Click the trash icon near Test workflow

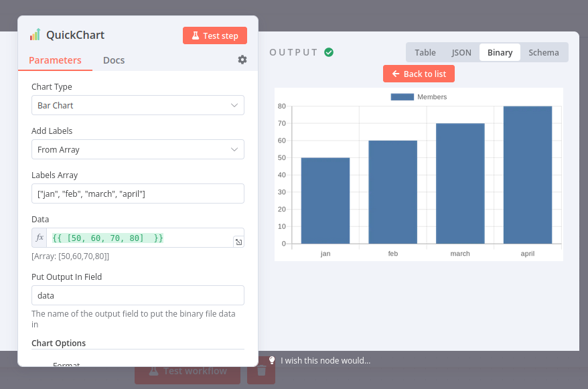pos(261,370)
